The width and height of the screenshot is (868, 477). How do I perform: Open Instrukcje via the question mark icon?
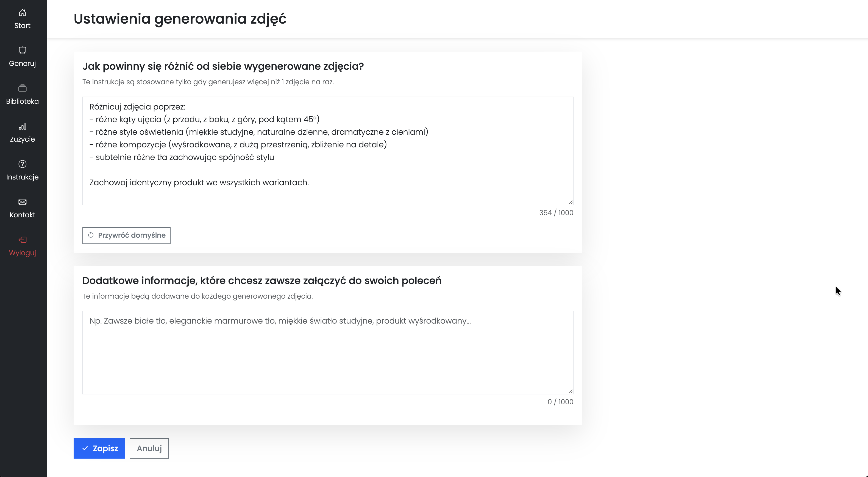22,164
